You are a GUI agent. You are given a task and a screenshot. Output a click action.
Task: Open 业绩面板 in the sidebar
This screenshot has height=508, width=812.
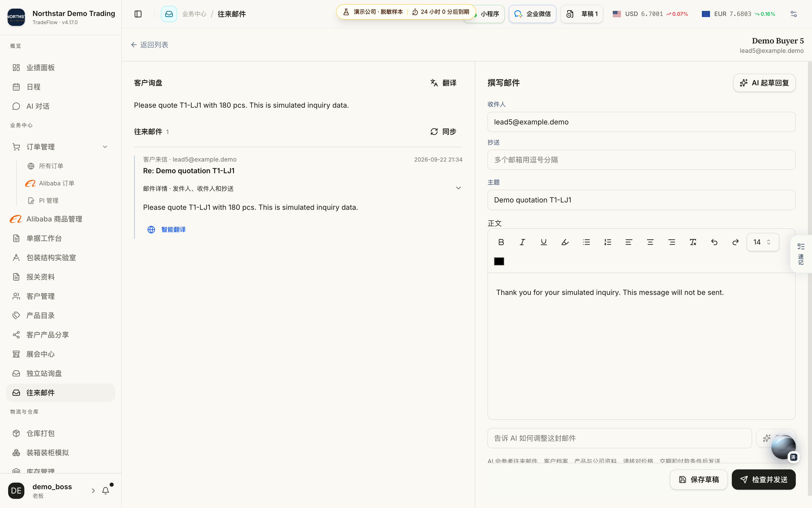pos(60,68)
